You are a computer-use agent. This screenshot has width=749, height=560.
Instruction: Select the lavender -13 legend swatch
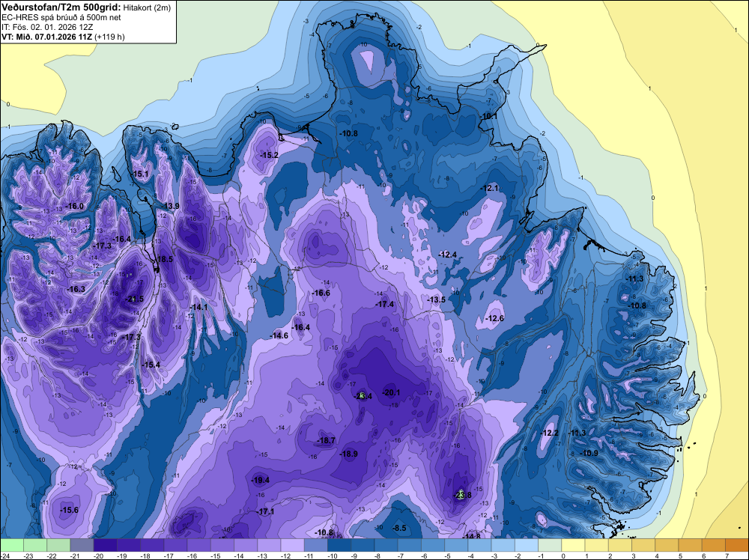[269, 545]
